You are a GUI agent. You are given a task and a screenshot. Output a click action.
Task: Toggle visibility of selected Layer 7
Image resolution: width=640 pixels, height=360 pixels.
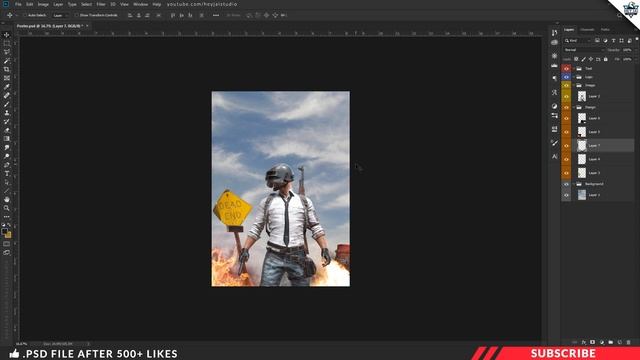(x=566, y=146)
